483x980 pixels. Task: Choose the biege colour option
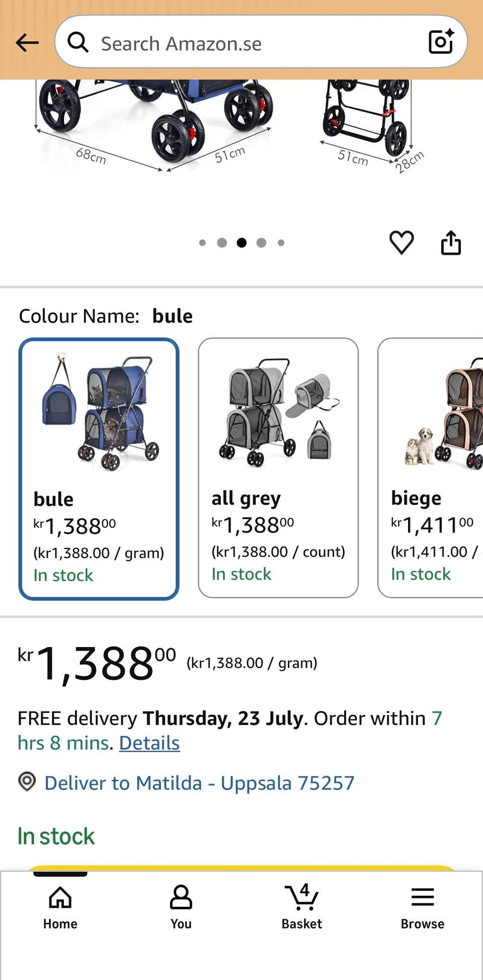[431, 467]
